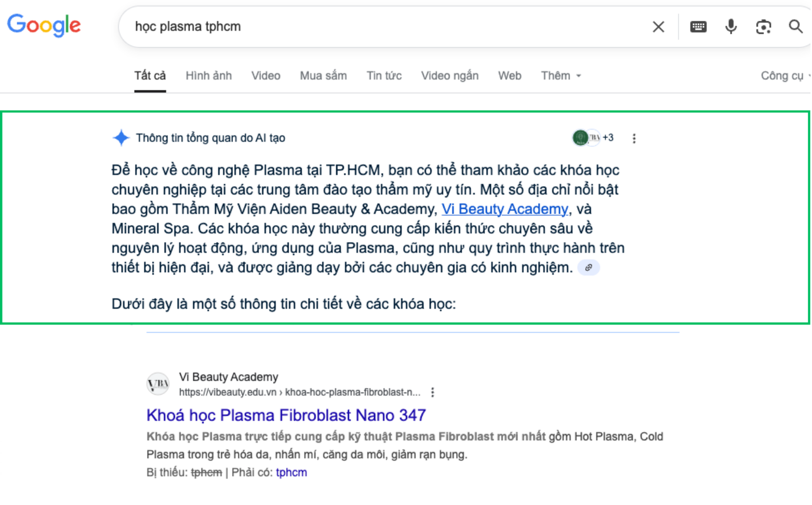Open the 'Công cụ' tools dropdown
Viewport: 812px width, 505px height.
785,76
